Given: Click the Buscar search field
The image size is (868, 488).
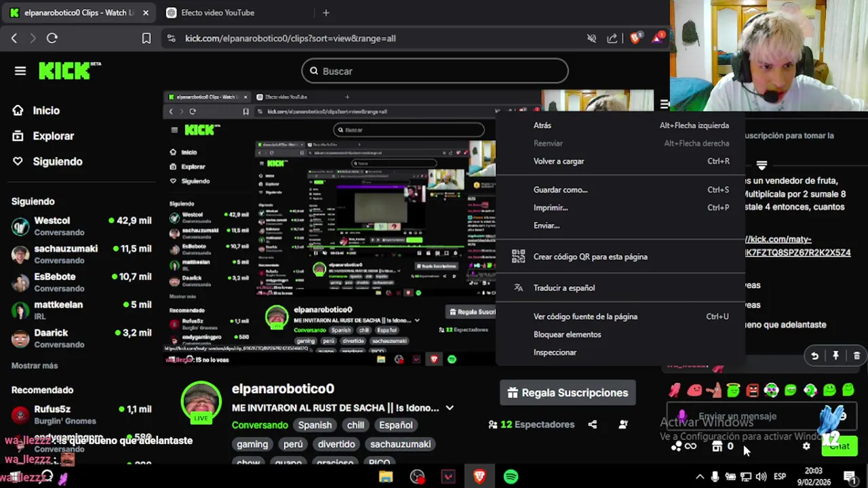Looking at the screenshot, I should [435, 71].
